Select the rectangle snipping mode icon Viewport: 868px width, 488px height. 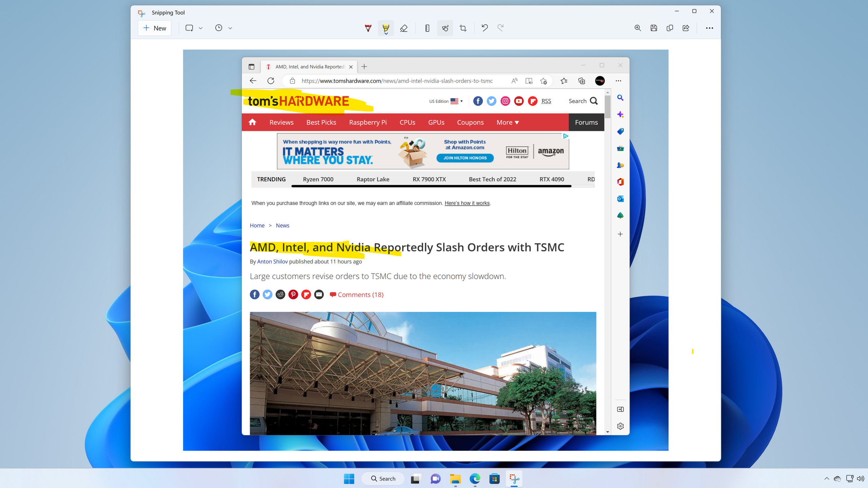click(x=189, y=28)
